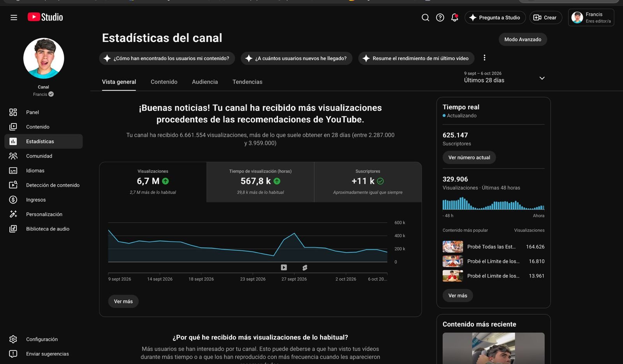Open the help question-mark icon
623x364 pixels.
[440, 18]
